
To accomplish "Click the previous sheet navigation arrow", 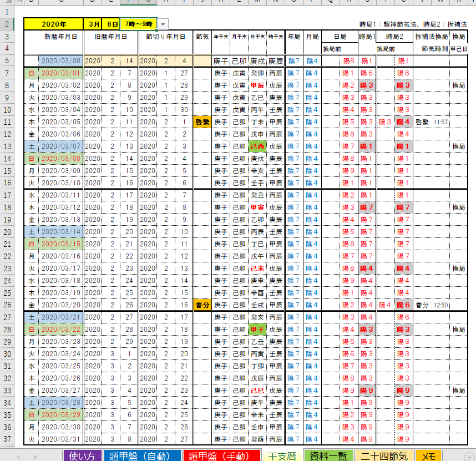I will 18,457.
